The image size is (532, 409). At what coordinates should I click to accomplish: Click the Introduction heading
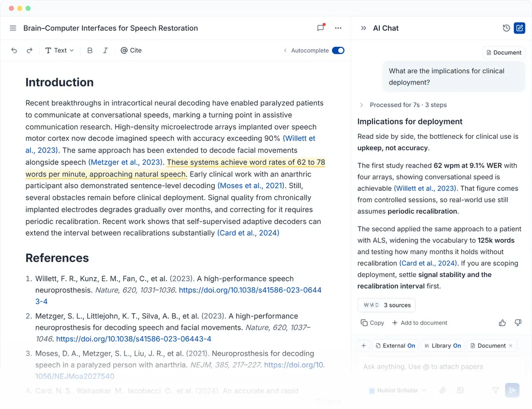60,82
